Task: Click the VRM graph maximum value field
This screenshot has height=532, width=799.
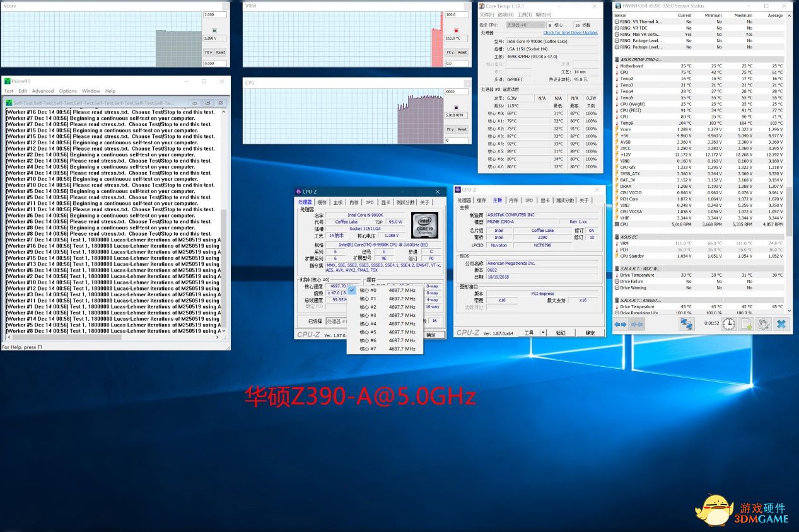Action: pyautogui.click(x=456, y=14)
